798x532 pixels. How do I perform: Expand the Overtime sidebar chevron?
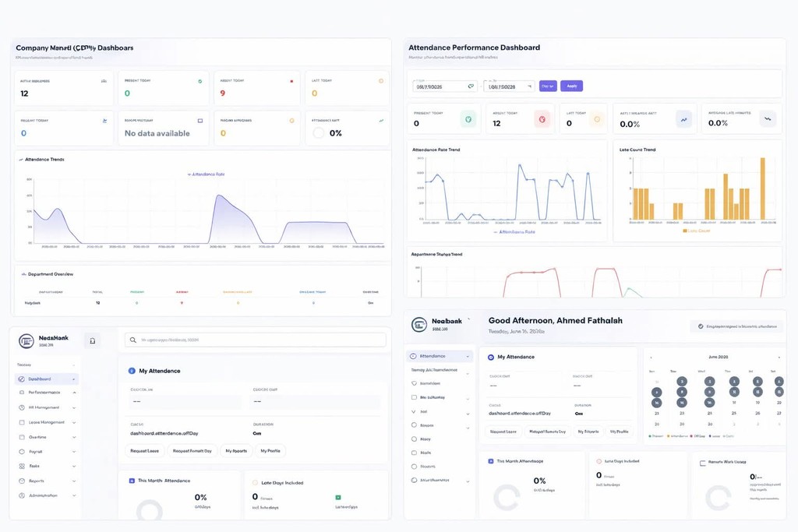[74, 438]
